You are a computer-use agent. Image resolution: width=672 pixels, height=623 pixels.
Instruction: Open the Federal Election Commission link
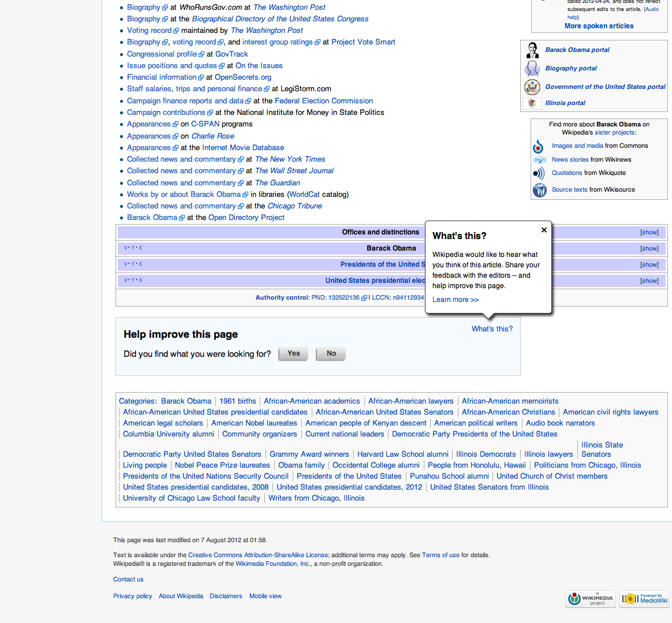[323, 101]
